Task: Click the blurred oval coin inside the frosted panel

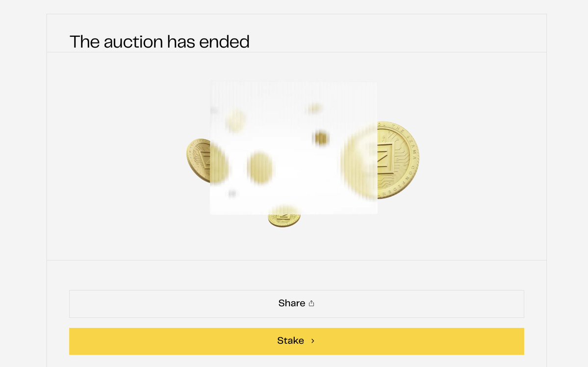Action: (x=260, y=167)
